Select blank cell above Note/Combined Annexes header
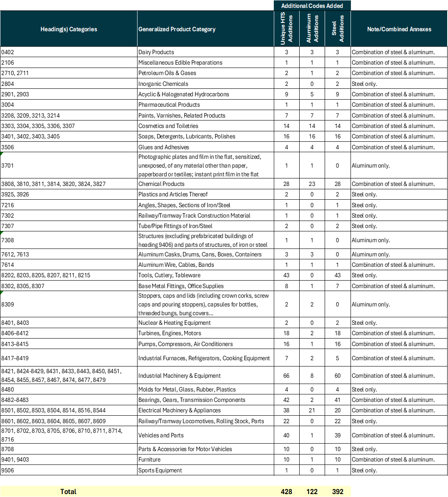 399,5
